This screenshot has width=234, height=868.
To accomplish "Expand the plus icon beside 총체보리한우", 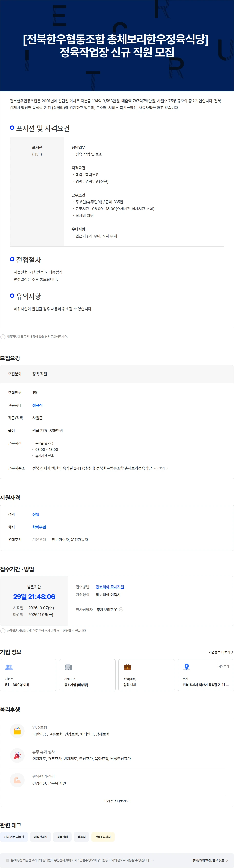I will (121, 609).
